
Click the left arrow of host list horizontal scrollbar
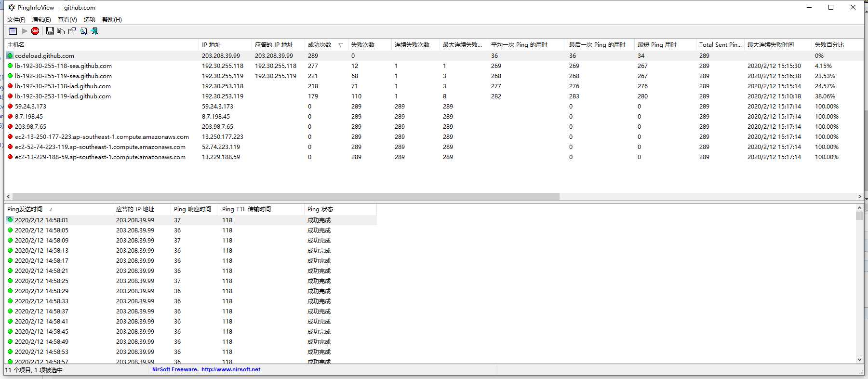click(8, 197)
